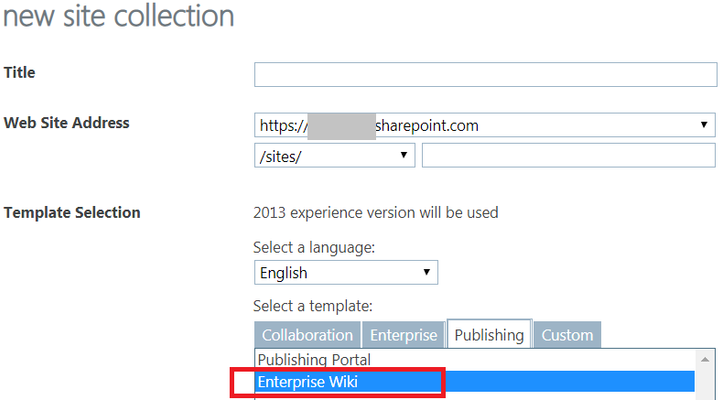Click the arrow on the domain dropdown
The height and width of the screenshot is (400, 722).
[704, 125]
